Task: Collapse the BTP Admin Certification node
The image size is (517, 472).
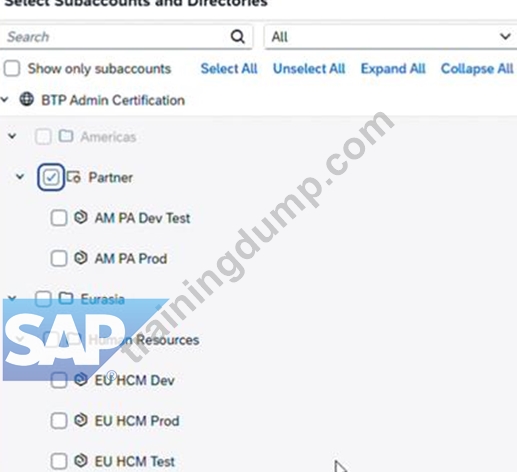Action: click(x=5, y=99)
